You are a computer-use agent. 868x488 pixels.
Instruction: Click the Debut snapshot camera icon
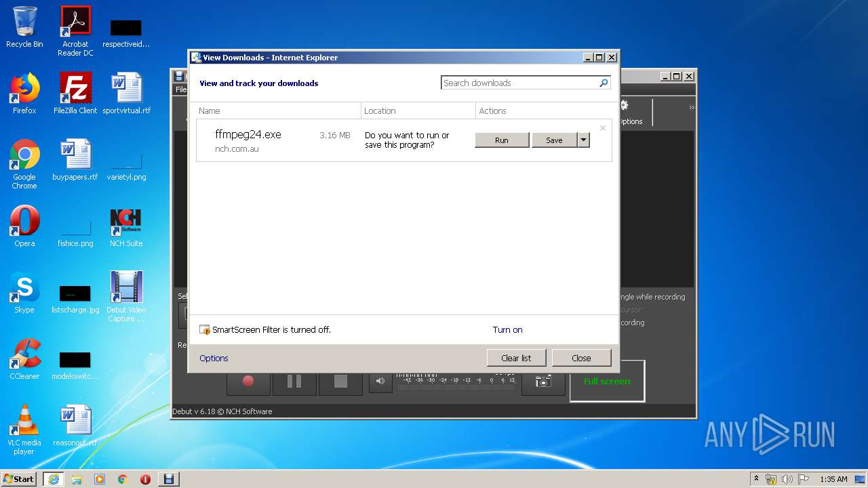(543, 382)
